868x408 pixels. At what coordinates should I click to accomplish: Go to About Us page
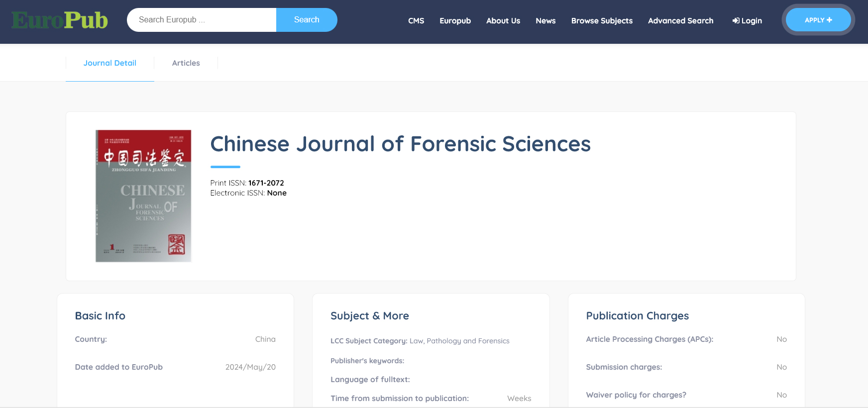click(x=503, y=21)
